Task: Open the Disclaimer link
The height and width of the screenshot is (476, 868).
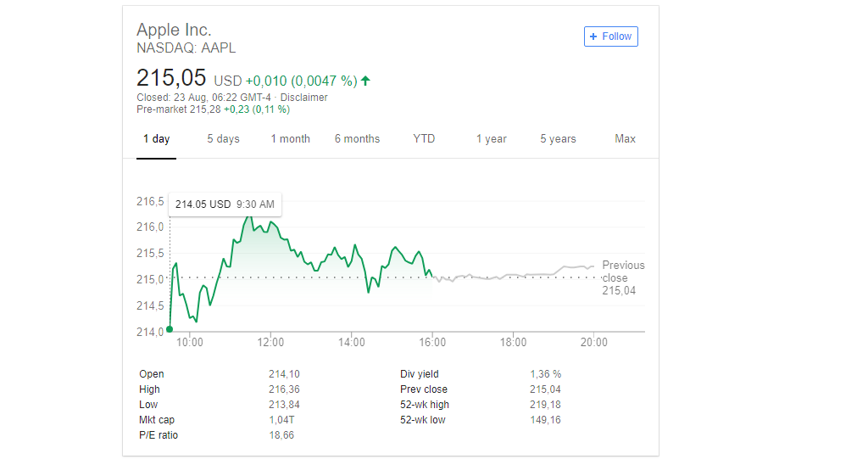Action: (303, 98)
